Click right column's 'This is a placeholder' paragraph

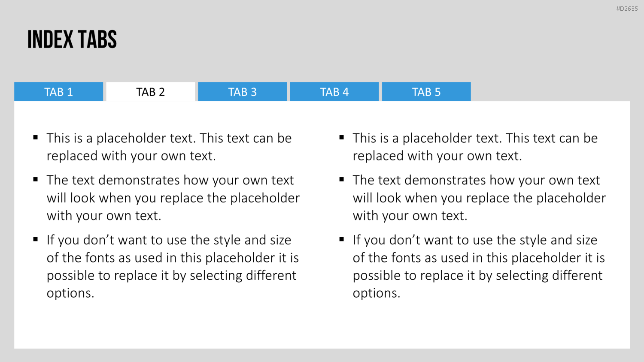(x=475, y=147)
